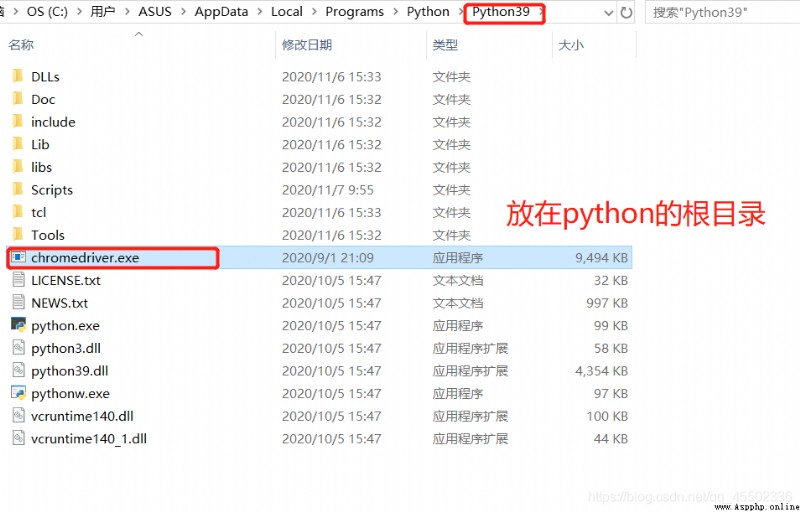Select the Doc folder icon
800x512 pixels.
[x=18, y=99]
